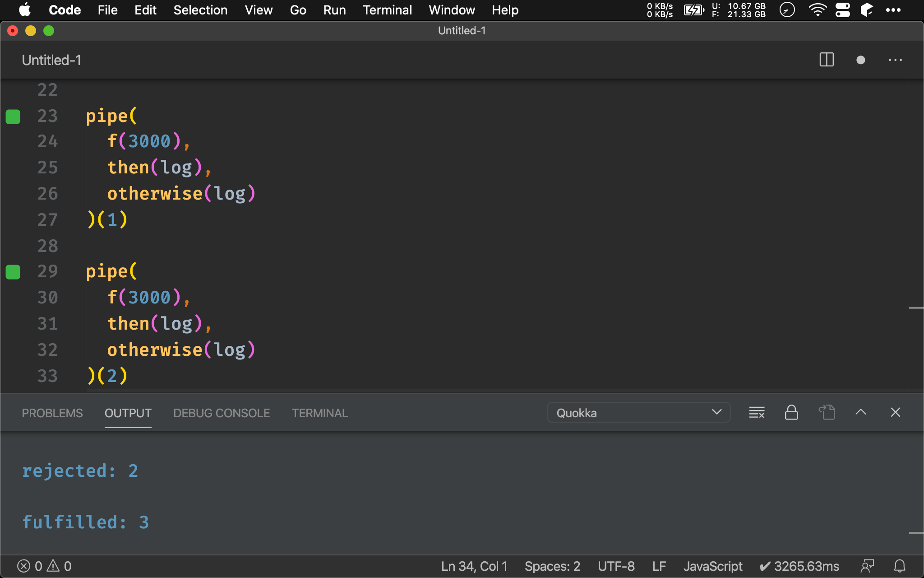
Task: Change the UTF-8 encoding in status bar
Action: click(616, 566)
